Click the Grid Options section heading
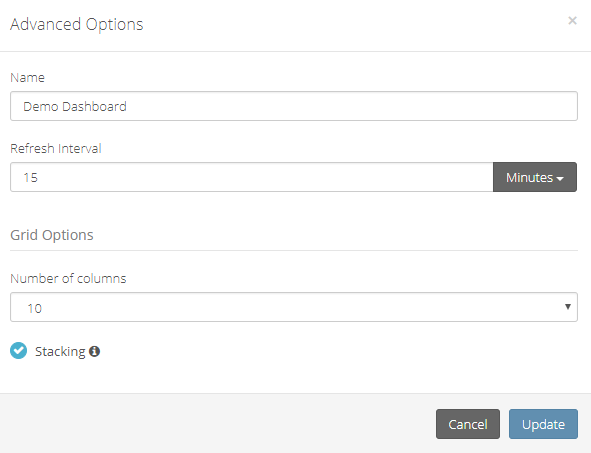 click(52, 235)
